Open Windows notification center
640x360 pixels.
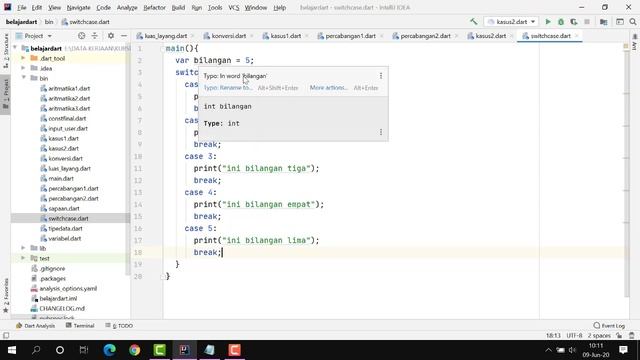(x=623, y=350)
